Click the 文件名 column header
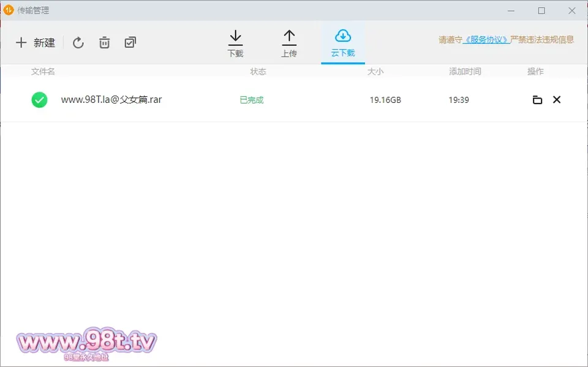 (x=43, y=71)
